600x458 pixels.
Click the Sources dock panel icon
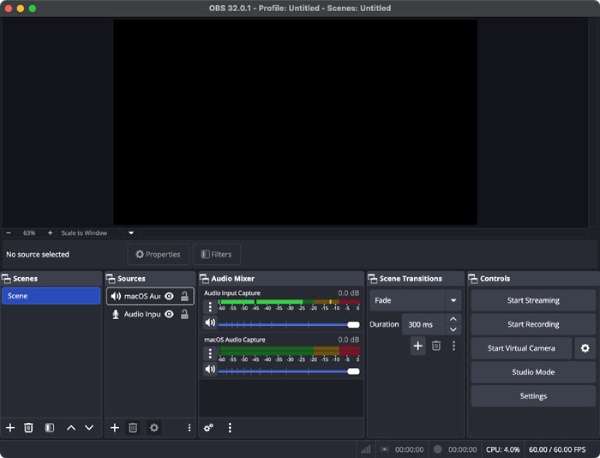[x=111, y=279]
